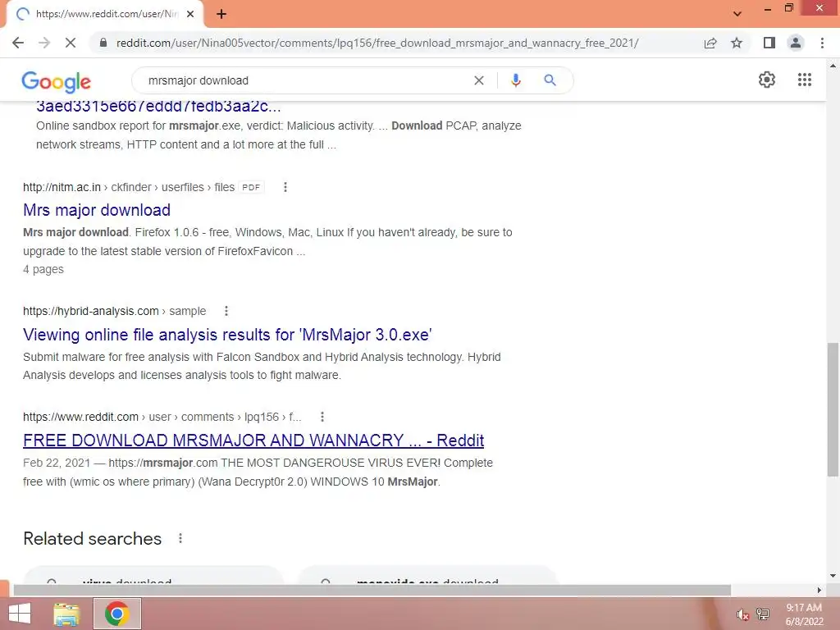Screen dimensions: 840x630
Task: Click the scroll-right arrow at bottom
Action: 819,590
